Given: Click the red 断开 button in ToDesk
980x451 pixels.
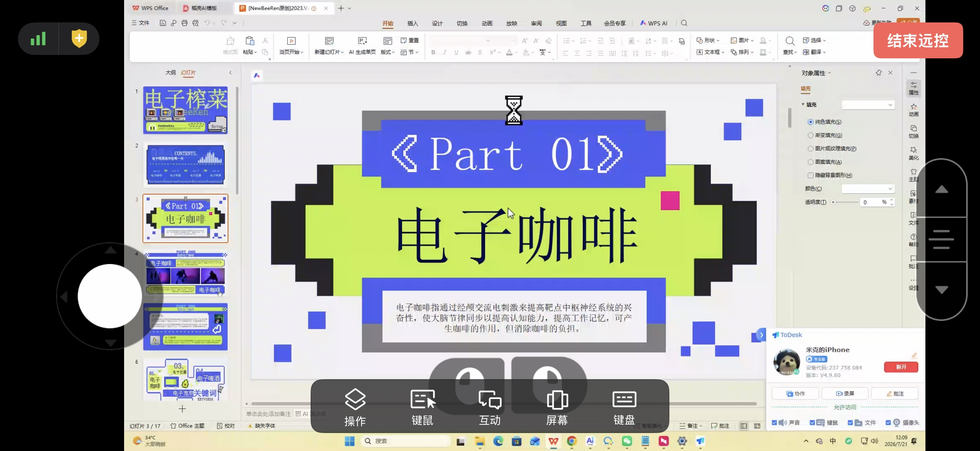Looking at the screenshot, I should coord(901,367).
